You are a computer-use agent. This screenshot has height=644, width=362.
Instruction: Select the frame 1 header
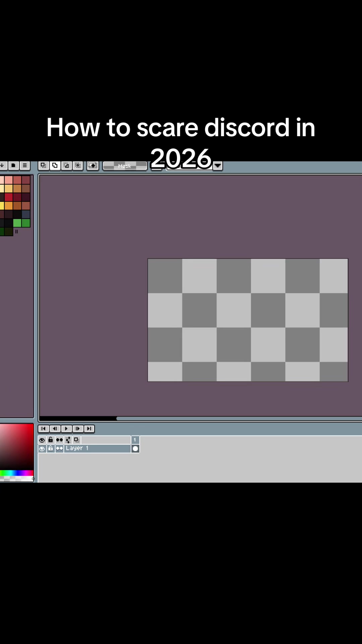135,440
